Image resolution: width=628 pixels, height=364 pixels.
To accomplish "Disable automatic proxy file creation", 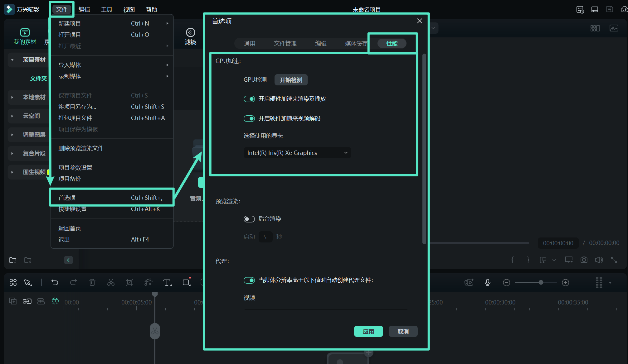I will [249, 280].
